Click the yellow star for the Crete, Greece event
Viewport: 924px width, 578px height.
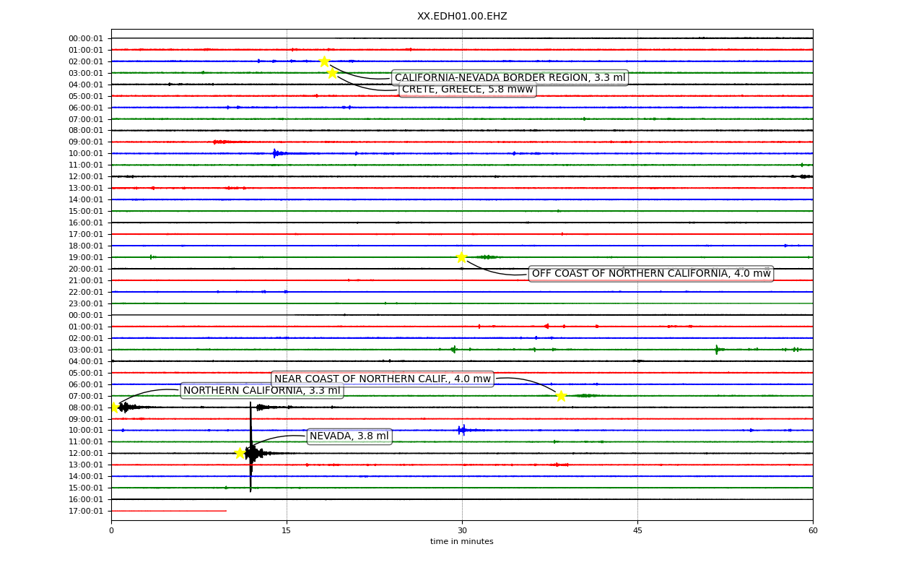[332, 72]
